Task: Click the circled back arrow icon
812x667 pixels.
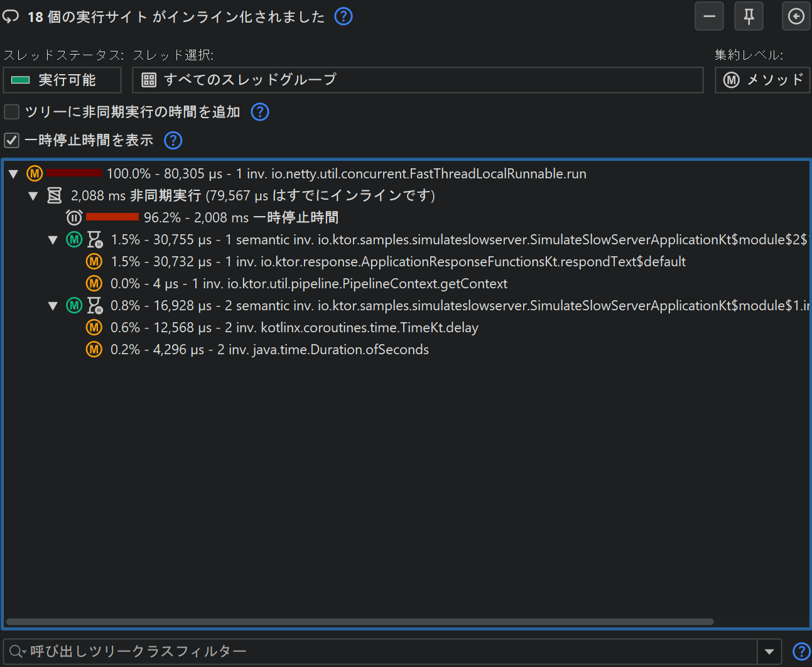Action: [796, 16]
